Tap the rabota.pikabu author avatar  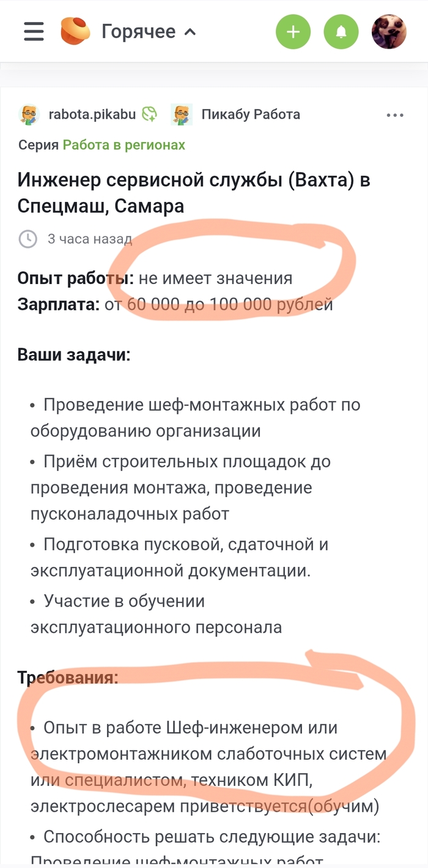click(29, 114)
